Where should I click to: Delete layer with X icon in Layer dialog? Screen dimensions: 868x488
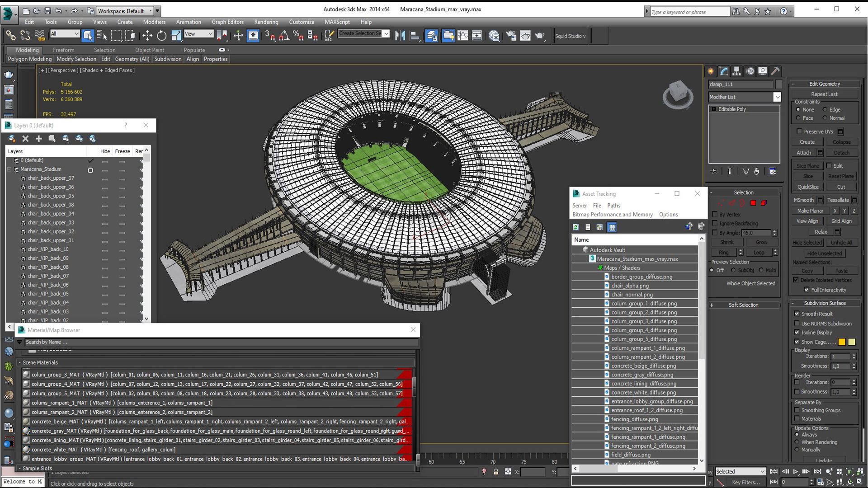25,139
